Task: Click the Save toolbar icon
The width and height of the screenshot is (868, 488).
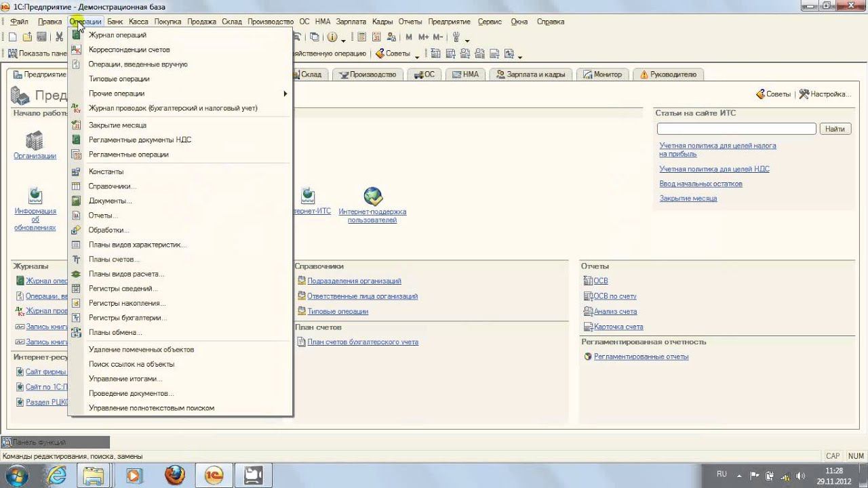Action: [x=41, y=37]
